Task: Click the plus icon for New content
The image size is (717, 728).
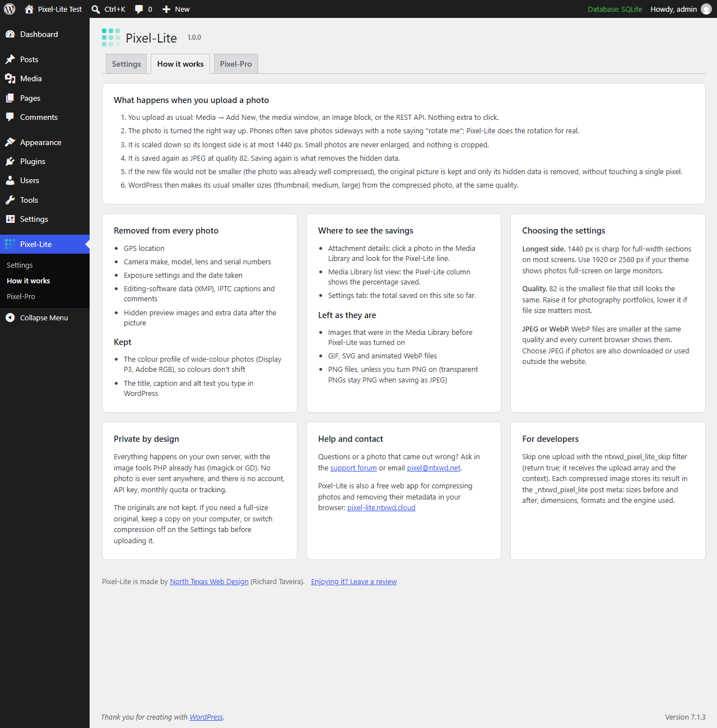Action: pos(166,9)
